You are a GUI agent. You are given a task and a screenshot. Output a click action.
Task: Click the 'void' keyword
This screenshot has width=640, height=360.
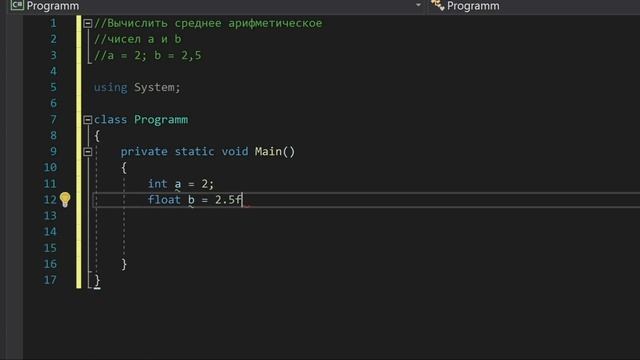(235, 151)
